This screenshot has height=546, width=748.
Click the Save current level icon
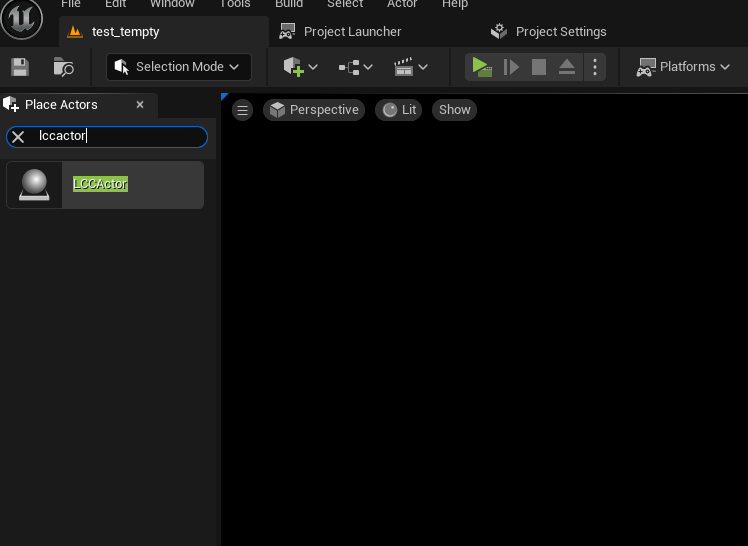pyautogui.click(x=20, y=67)
